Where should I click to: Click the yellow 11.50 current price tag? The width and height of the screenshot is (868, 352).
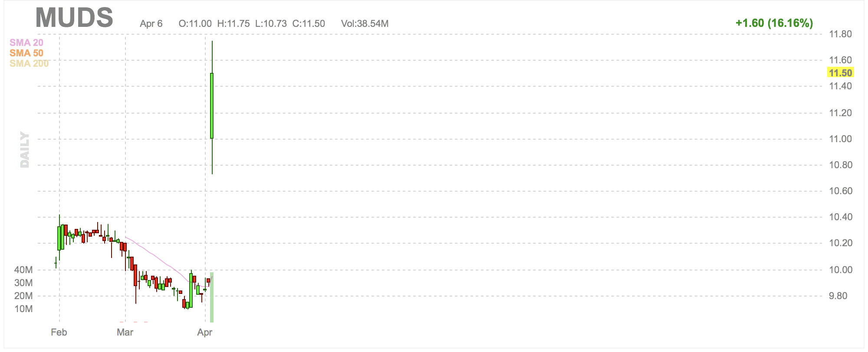point(841,73)
